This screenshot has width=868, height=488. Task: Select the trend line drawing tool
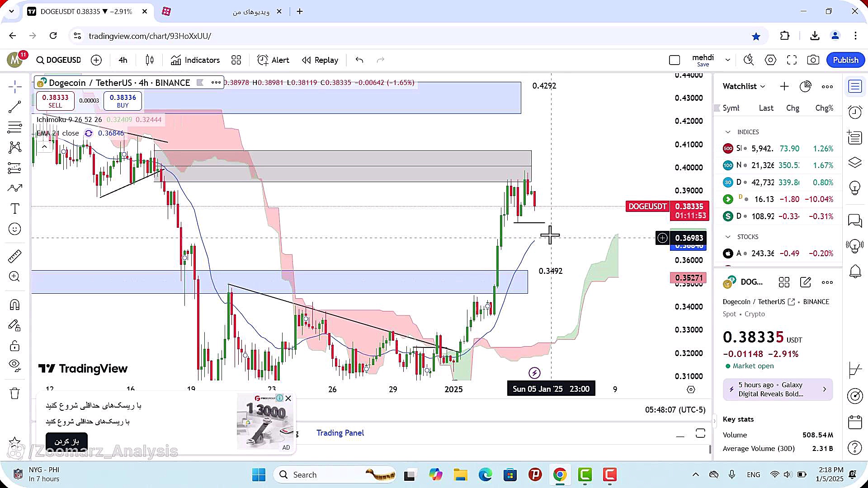[x=15, y=107]
